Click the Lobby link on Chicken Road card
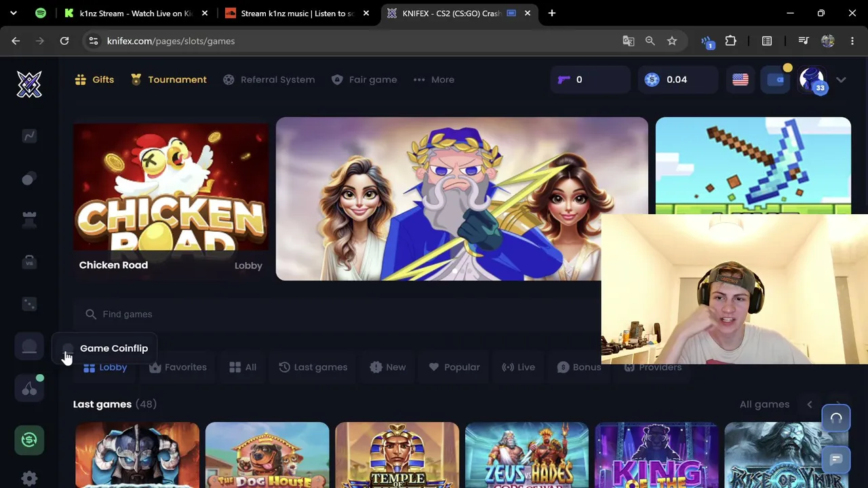 pos(248,266)
